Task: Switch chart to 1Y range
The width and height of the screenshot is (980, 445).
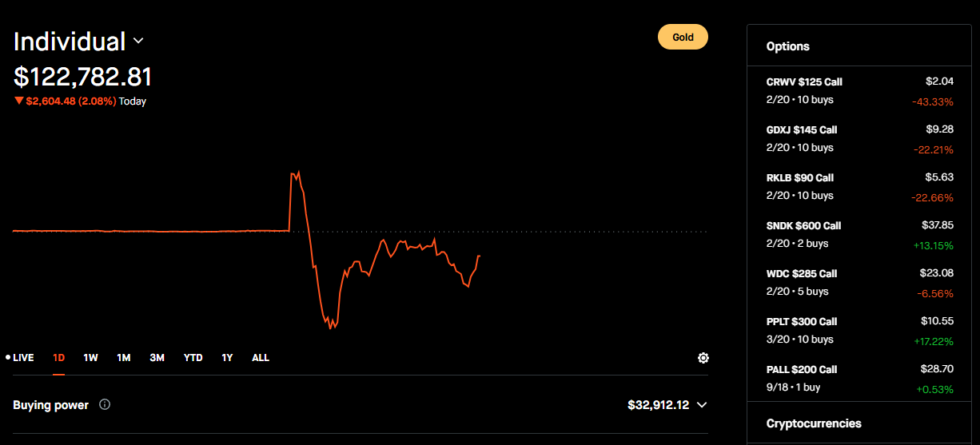Action: pyautogui.click(x=227, y=357)
